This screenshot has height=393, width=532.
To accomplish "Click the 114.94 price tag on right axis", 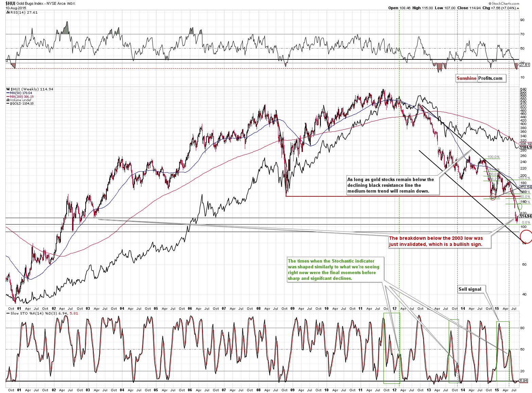I will coord(525,216).
